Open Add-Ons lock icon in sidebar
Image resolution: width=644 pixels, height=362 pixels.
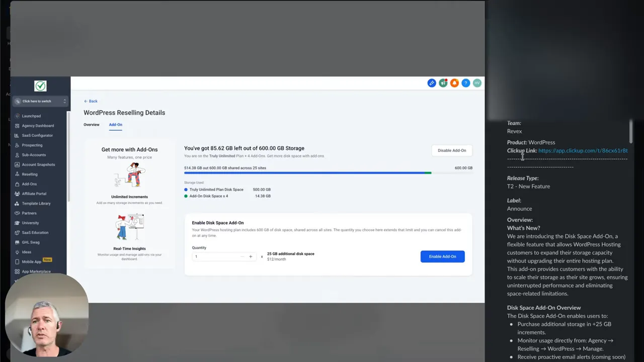[17, 184]
